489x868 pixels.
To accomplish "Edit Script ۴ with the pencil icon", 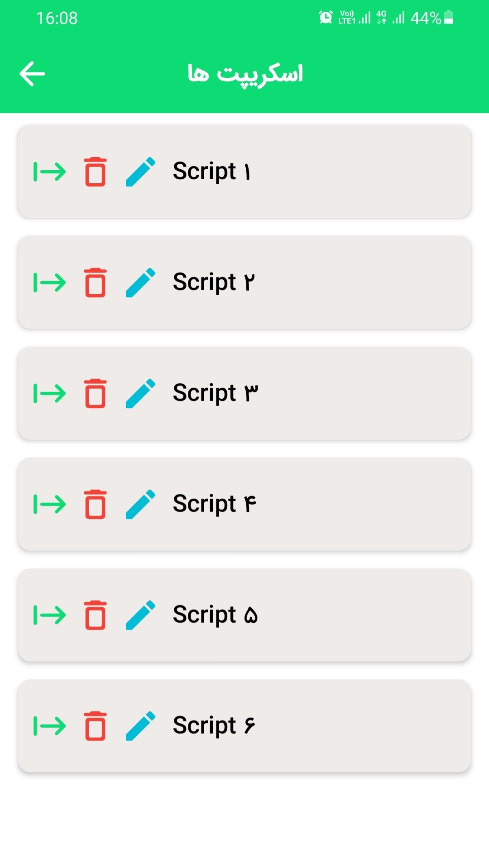I will pyautogui.click(x=140, y=504).
